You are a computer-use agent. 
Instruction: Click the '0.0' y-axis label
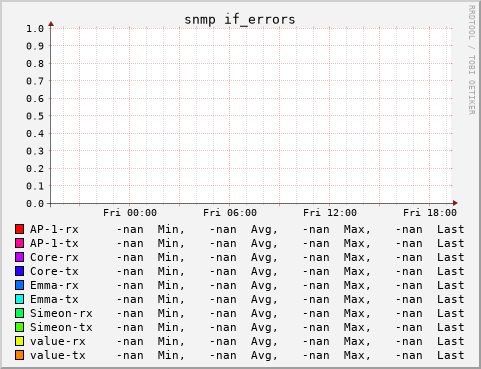coord(35,203)
